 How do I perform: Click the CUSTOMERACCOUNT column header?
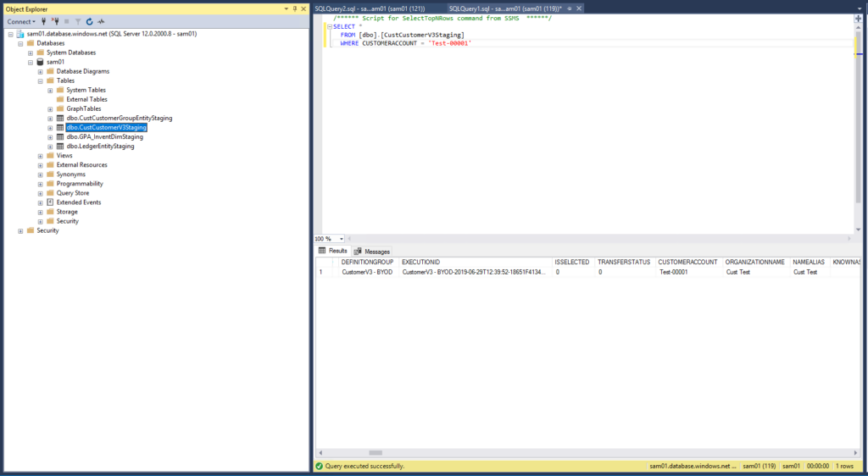(689, 262)
